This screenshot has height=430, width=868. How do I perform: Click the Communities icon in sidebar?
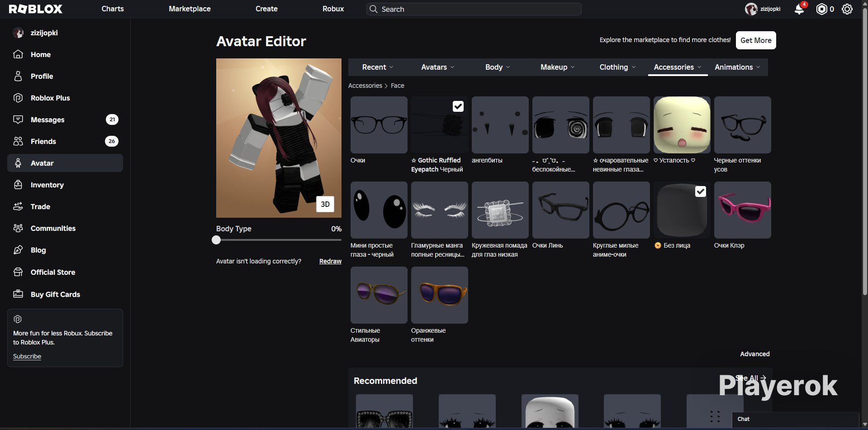point(18,228)
